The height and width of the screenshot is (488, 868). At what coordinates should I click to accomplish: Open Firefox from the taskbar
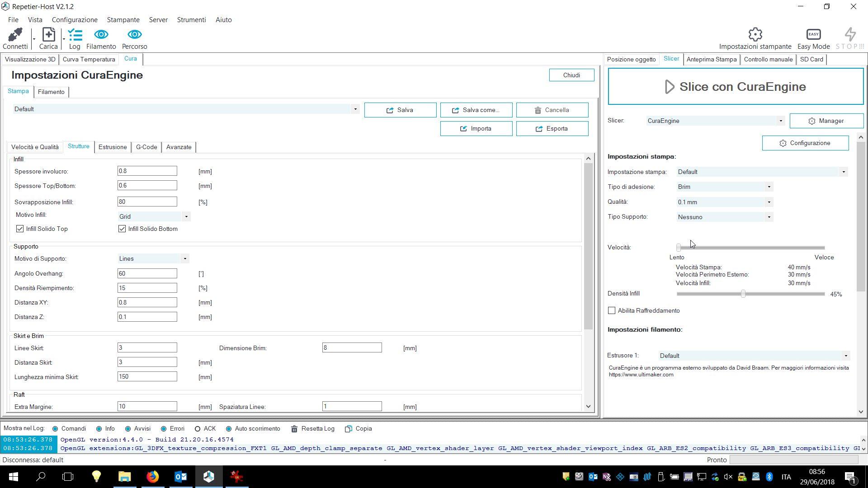(152, 477)
